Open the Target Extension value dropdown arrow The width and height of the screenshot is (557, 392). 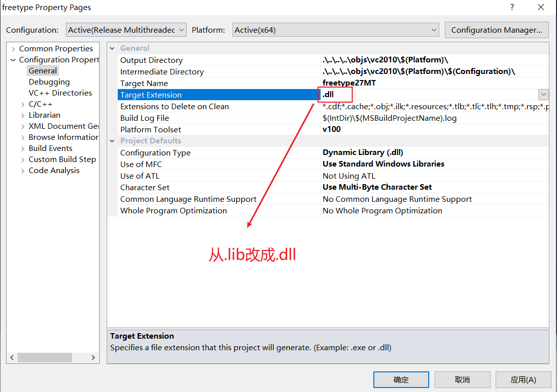[543, 95]
